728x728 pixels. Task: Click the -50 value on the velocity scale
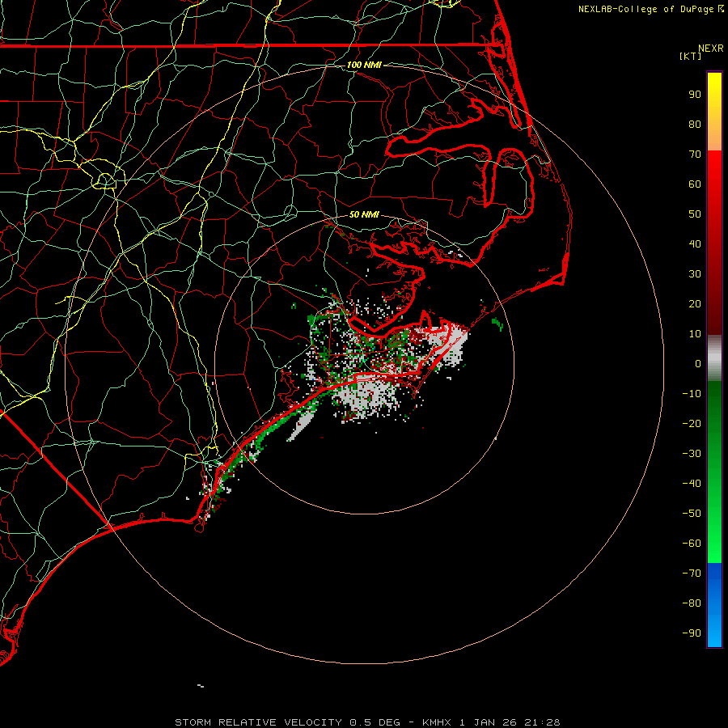point(692,514)
